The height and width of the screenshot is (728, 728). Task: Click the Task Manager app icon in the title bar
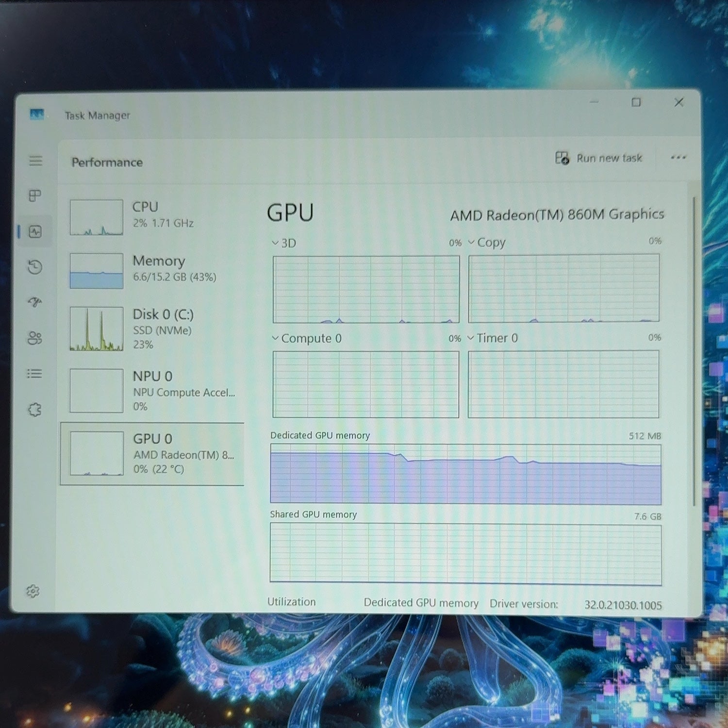(37, 115)
